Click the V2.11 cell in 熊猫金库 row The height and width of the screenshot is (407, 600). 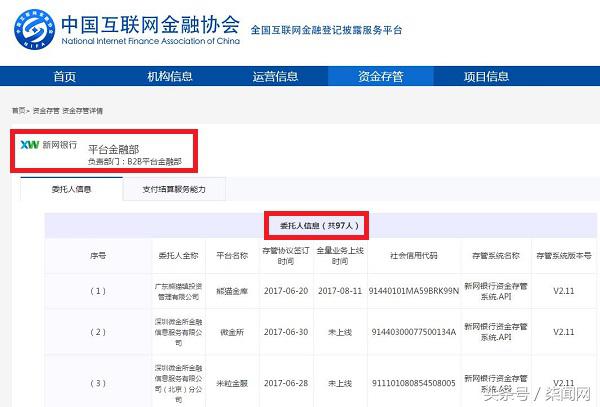564,291
